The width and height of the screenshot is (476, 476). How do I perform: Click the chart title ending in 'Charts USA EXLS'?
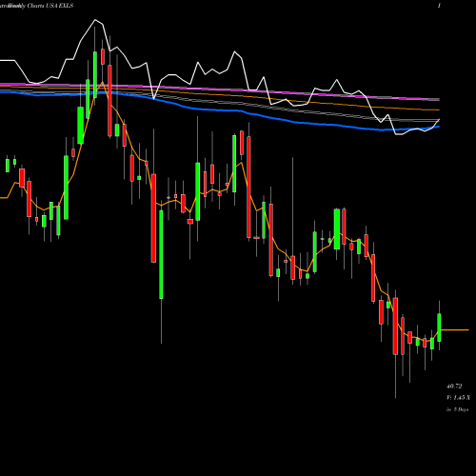[36, 6]
